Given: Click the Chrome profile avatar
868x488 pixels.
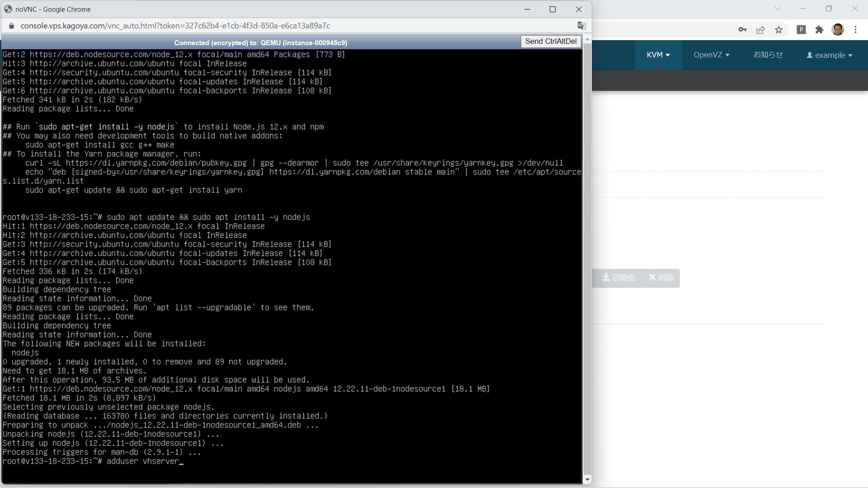Looking at the screenshot, I should tap(838, 30).
